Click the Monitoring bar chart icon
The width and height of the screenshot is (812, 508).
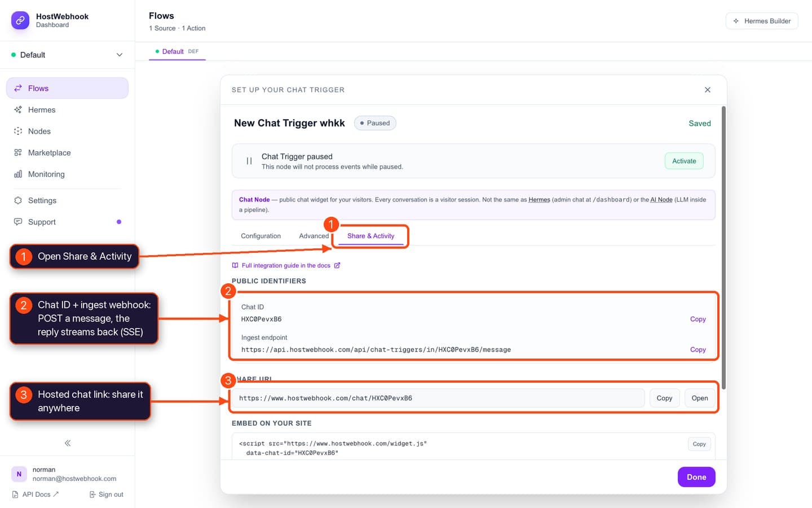tap(18, 174)
